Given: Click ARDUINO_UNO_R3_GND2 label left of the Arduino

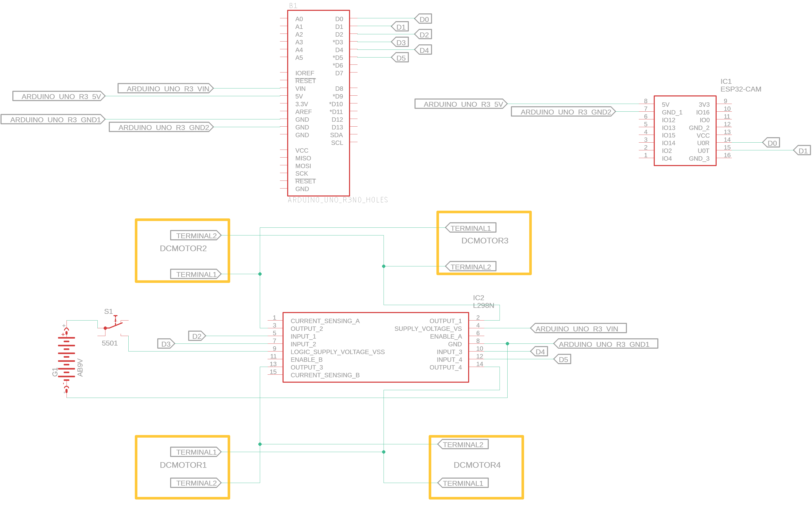Looking at the screenshot, I should (x=162, y=127).
